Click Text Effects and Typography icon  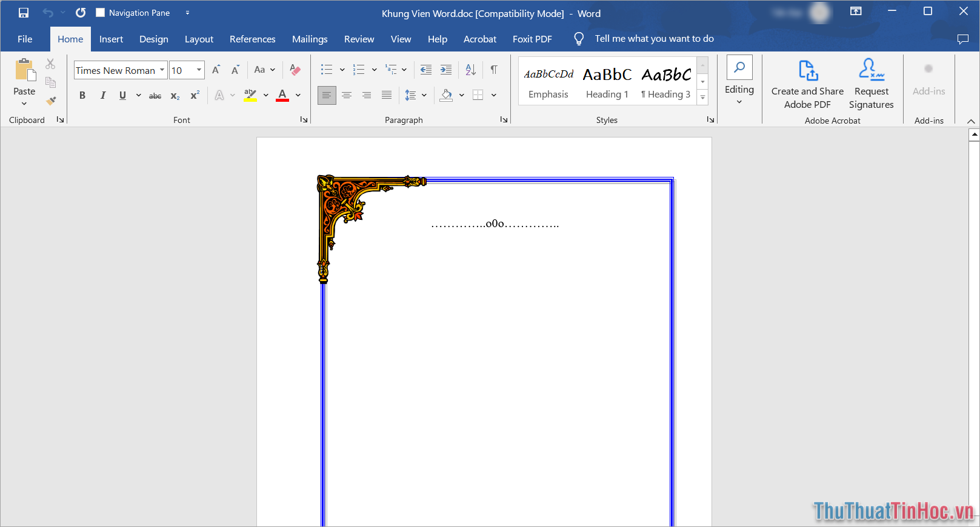tap(219, 95)
